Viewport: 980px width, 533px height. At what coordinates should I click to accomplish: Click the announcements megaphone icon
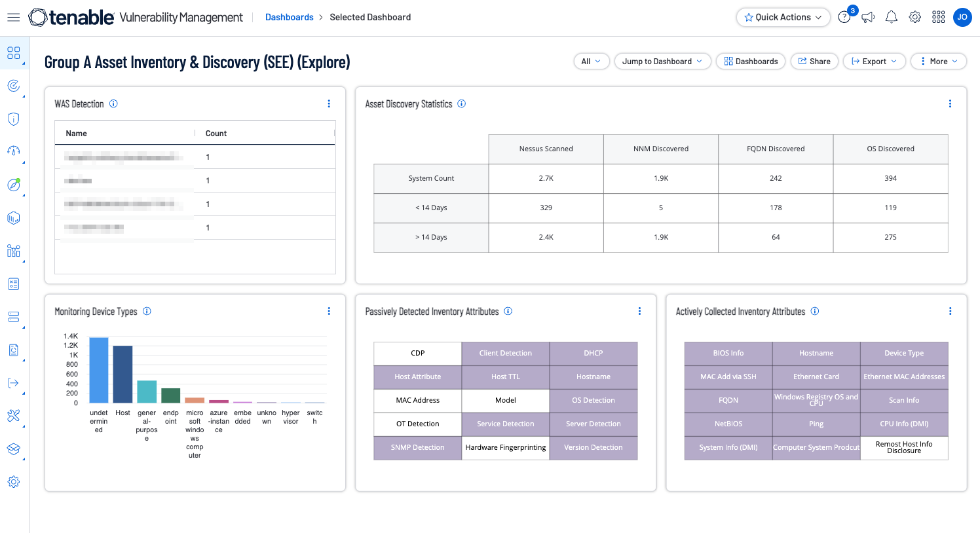[868, 18]
